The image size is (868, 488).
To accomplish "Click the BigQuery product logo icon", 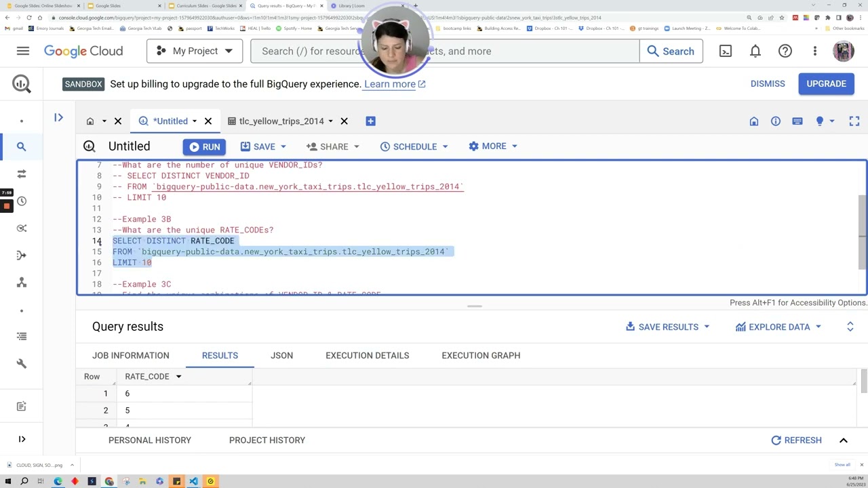I will point(22,83).
